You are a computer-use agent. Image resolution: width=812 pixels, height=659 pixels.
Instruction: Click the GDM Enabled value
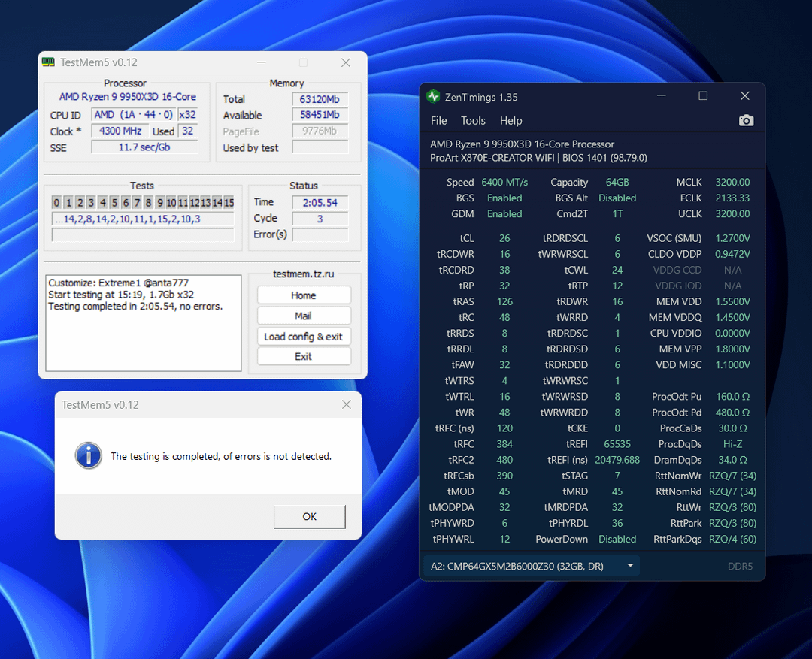[x=504, y=214]
